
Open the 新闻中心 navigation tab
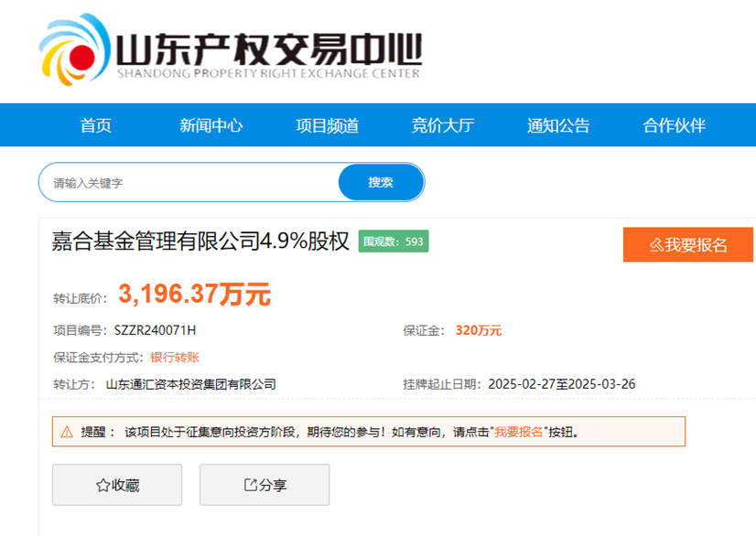[x=211, y=125]
